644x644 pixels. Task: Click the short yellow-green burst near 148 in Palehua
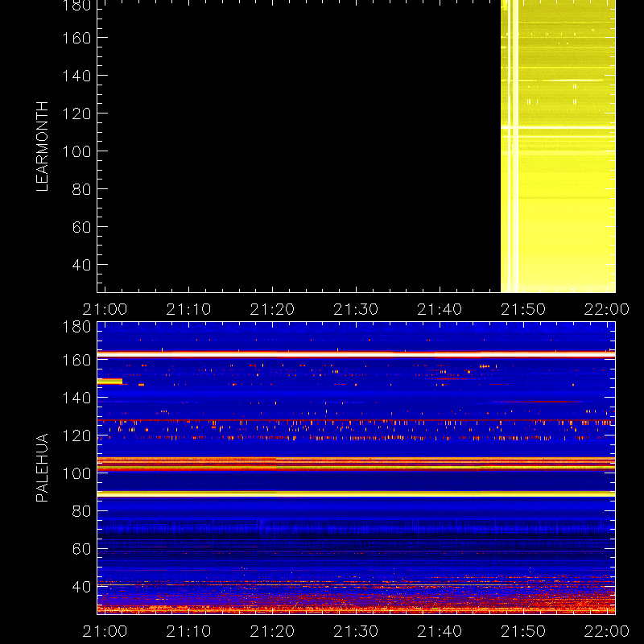(109, 382)
